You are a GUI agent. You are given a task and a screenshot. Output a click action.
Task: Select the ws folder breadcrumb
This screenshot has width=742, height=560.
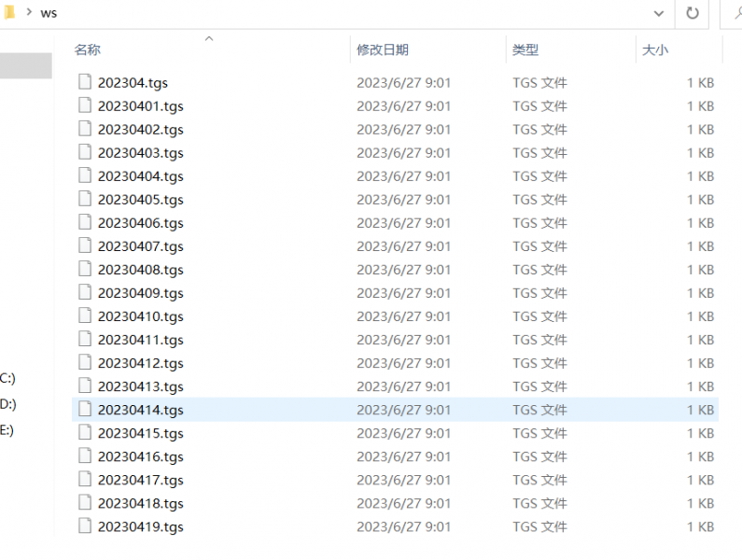49,13
